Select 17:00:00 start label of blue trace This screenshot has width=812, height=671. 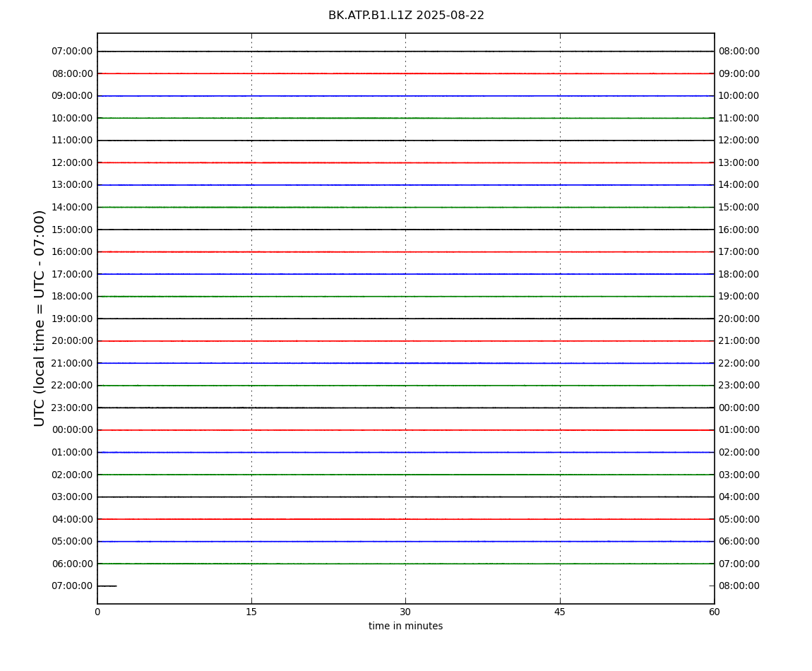point(73,274)
